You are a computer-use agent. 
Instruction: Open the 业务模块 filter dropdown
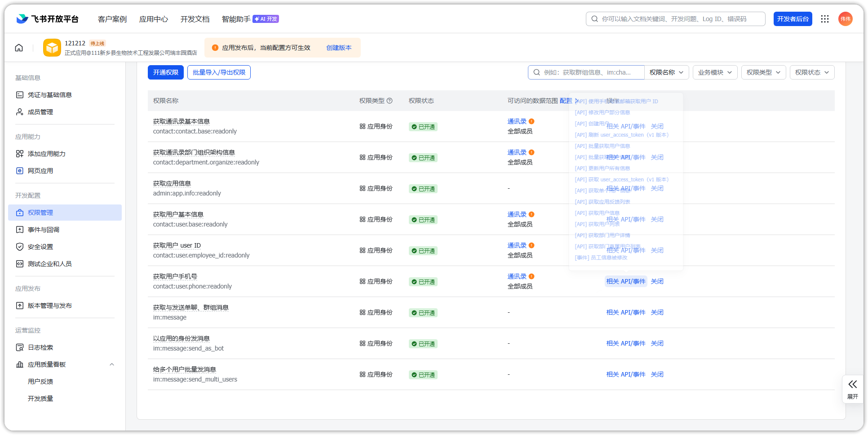pos(715,72)
